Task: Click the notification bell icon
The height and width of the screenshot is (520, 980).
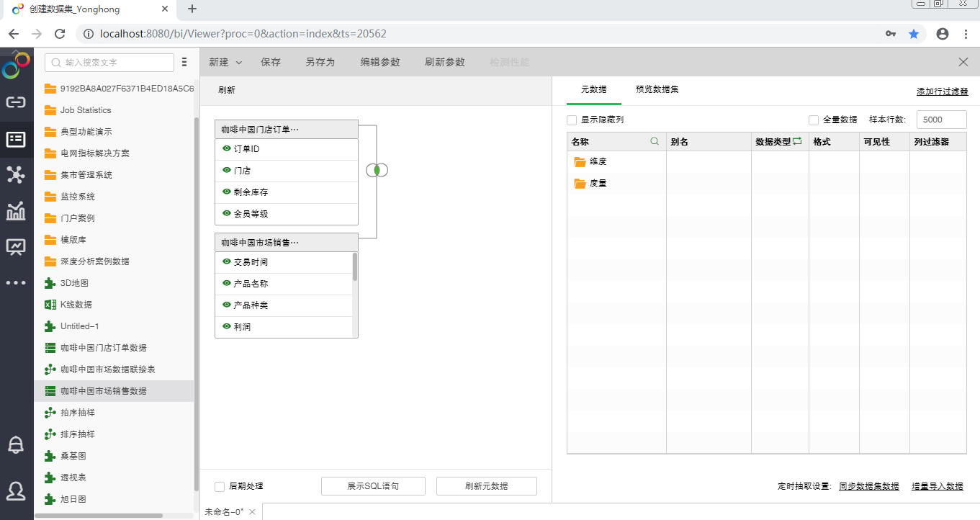Action: pos(16,444)
